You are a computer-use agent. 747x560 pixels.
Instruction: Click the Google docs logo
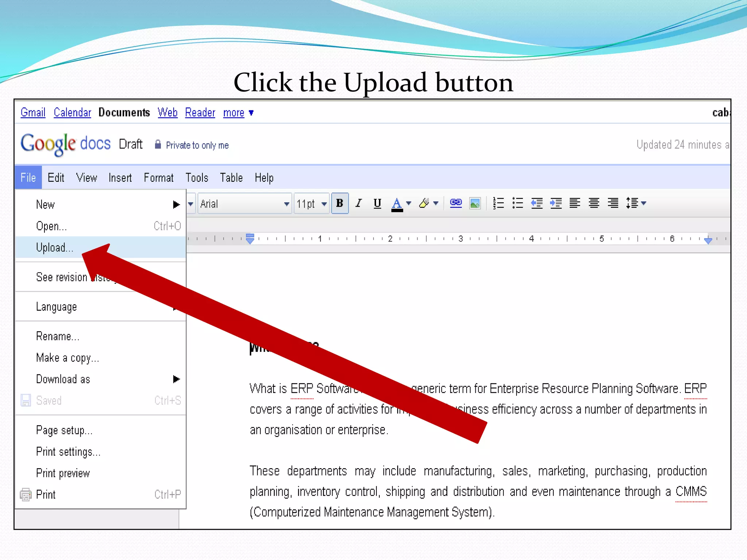click(x=65, y=144)
